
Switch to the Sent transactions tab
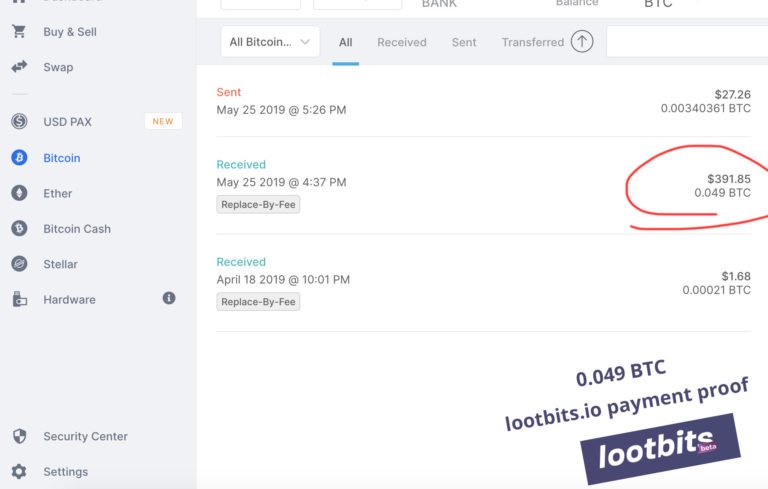pyautogui.click(x=464, y=42)
